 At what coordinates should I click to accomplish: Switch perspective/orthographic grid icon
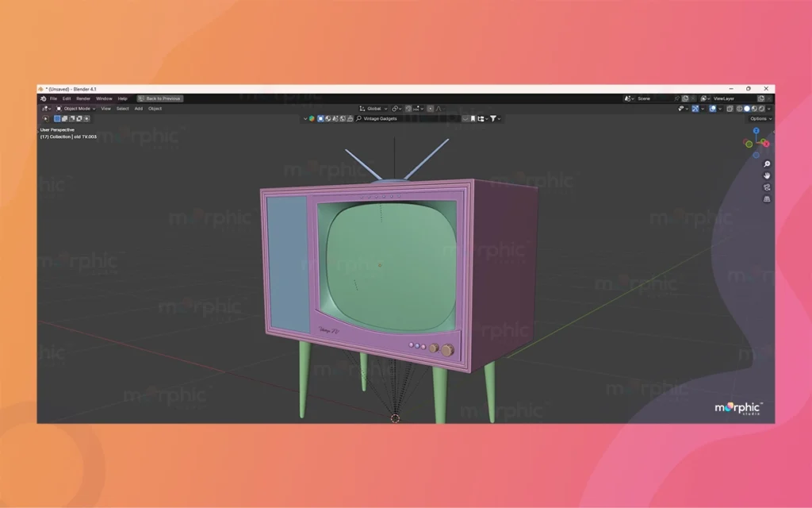[x=767, y=199]
